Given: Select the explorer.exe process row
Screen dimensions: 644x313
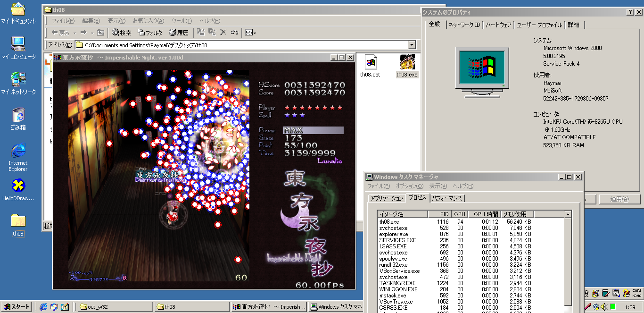Looking at the screenshot, I should pos(471,234).
